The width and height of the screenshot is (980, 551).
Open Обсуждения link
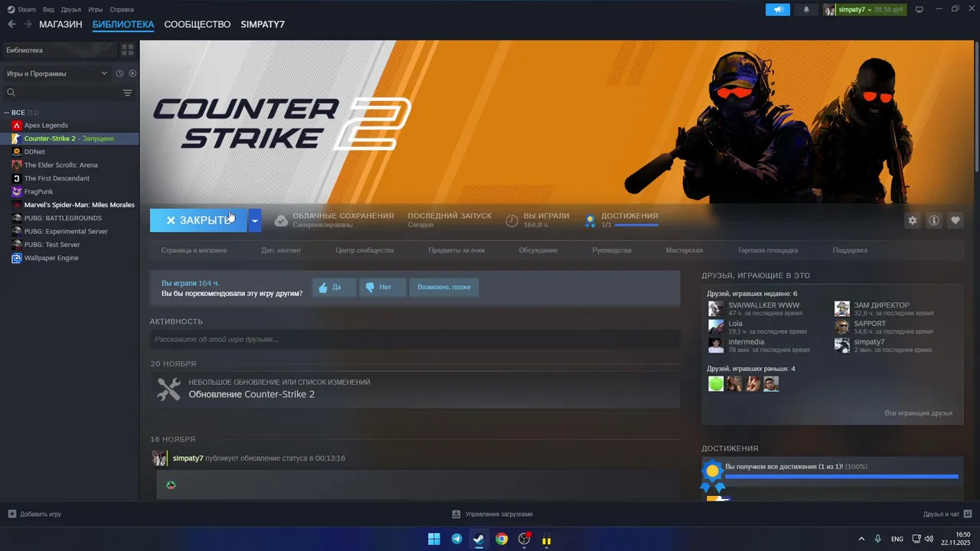coord(538,250)
